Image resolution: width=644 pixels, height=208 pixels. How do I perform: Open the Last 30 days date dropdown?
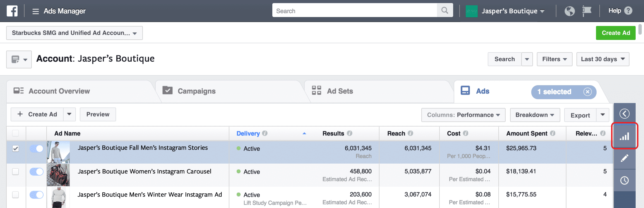point(603,59)
